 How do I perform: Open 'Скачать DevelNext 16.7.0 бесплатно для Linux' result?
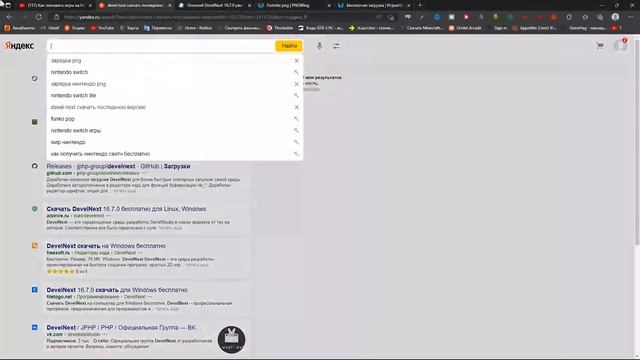click(126, 209)
